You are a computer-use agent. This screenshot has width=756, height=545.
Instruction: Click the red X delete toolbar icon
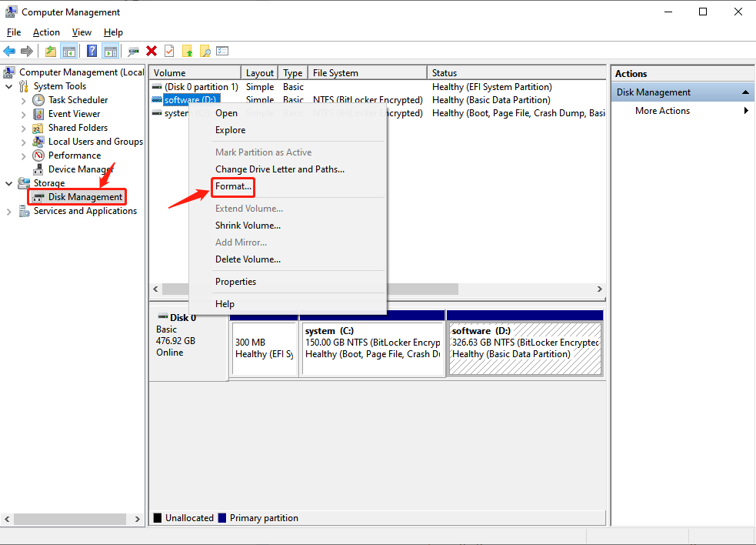(152, 51)
